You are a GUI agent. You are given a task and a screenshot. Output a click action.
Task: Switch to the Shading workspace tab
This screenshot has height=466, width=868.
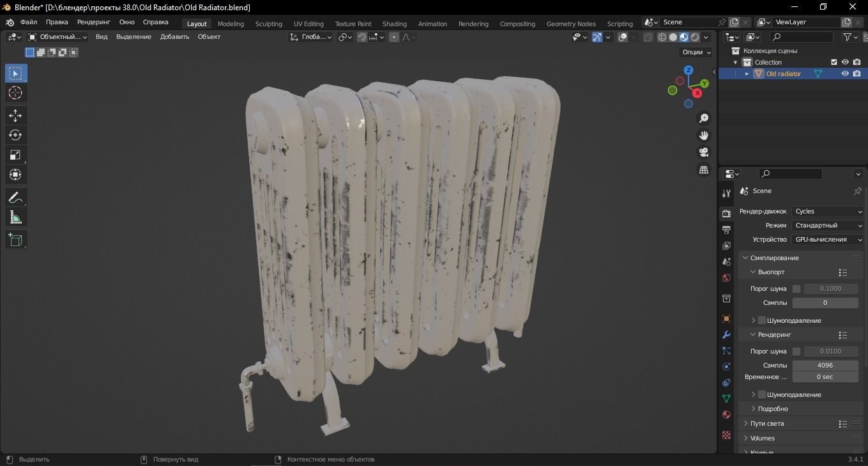click(394, 24)
